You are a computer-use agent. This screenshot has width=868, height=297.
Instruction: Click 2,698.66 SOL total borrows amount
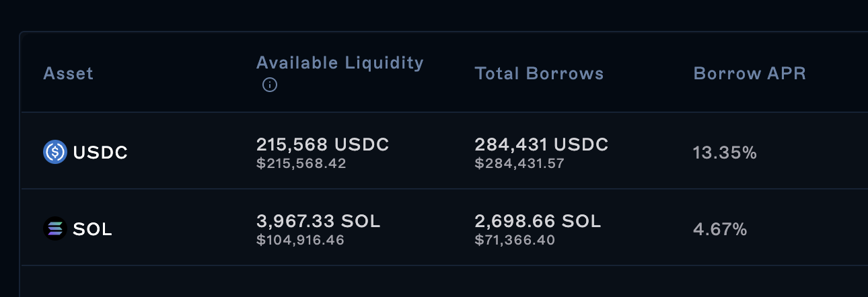[538, 221]
